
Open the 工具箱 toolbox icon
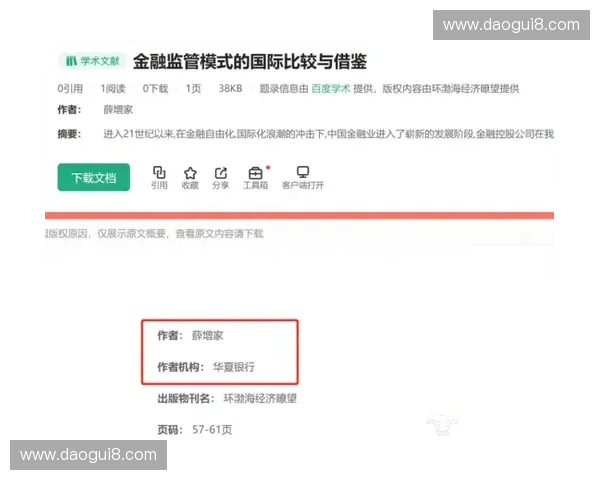(255, 173)
